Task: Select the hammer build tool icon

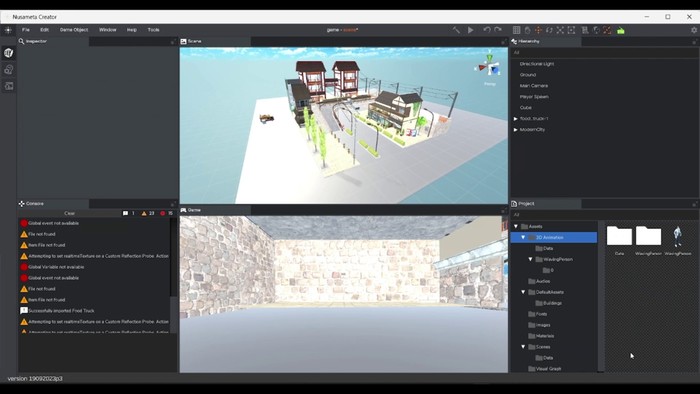Action: coord(456,30)
